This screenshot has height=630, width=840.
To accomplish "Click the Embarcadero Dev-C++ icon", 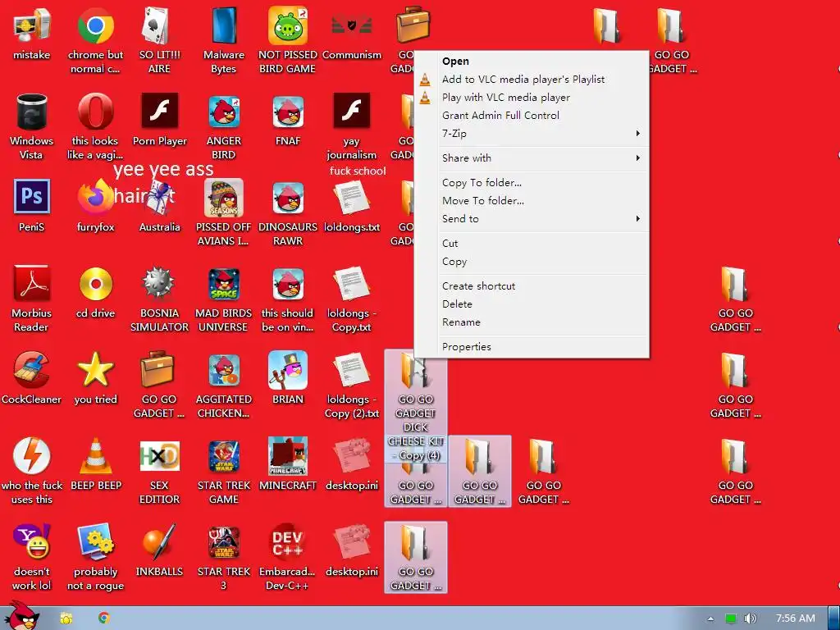I will click(288, 557).
